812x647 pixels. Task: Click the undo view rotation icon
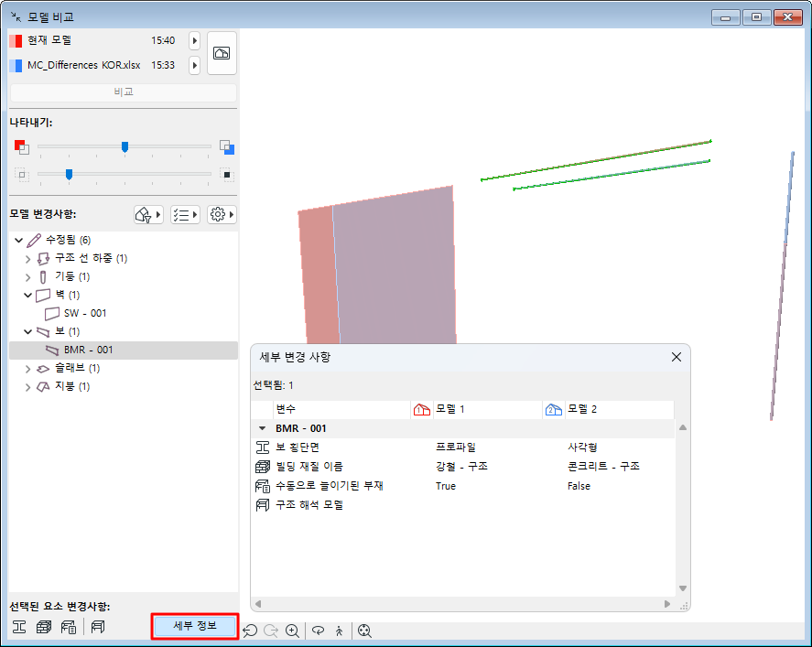(x=250, y=631)
